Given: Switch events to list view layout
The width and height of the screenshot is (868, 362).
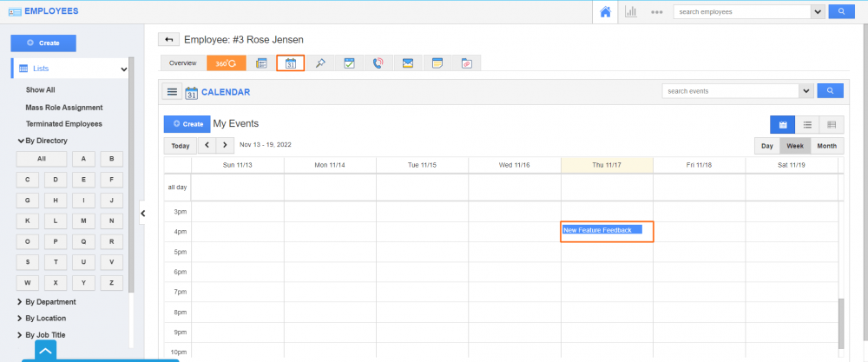Looking at the screenshot, I should [807, 125].
